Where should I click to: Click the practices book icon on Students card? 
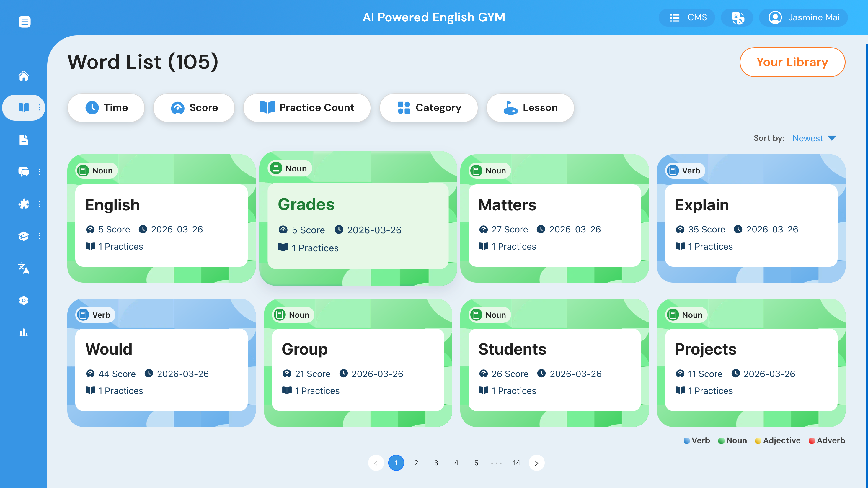tap(484, 390)
